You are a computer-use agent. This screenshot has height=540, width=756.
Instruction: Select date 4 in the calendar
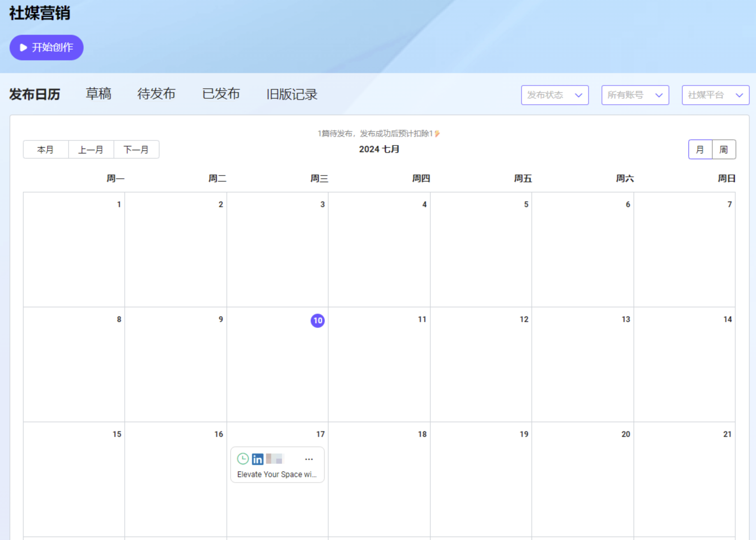(x=424, y=205)
